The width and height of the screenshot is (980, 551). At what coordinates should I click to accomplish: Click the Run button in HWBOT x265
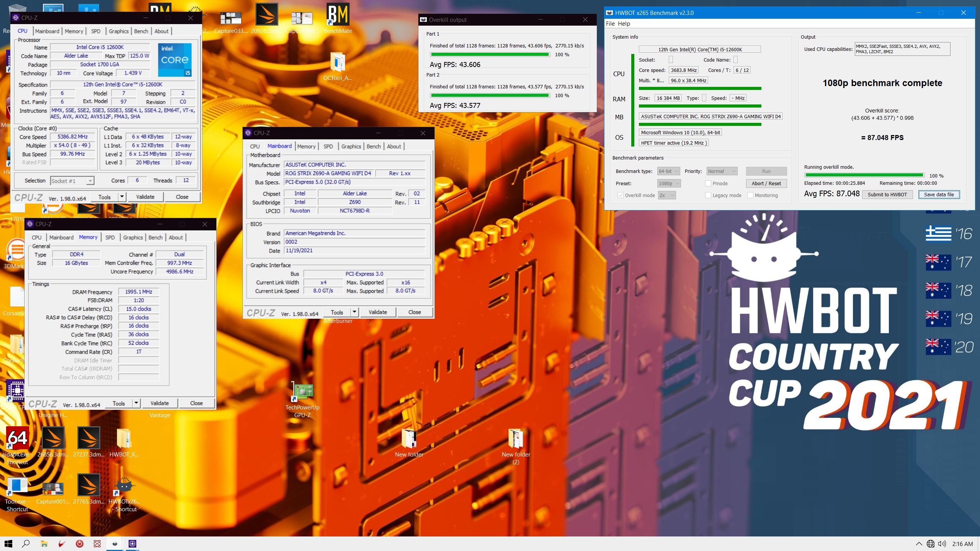click(766, 171)
